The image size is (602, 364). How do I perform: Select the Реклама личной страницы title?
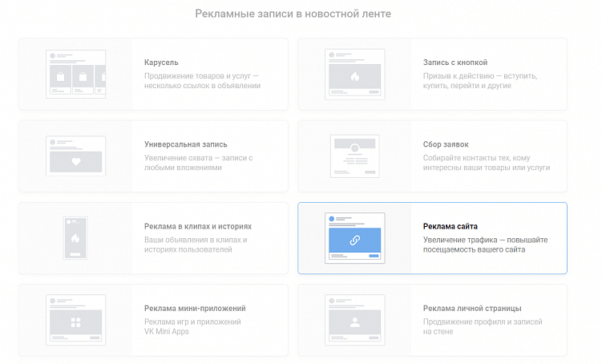(x=472, y=309)
